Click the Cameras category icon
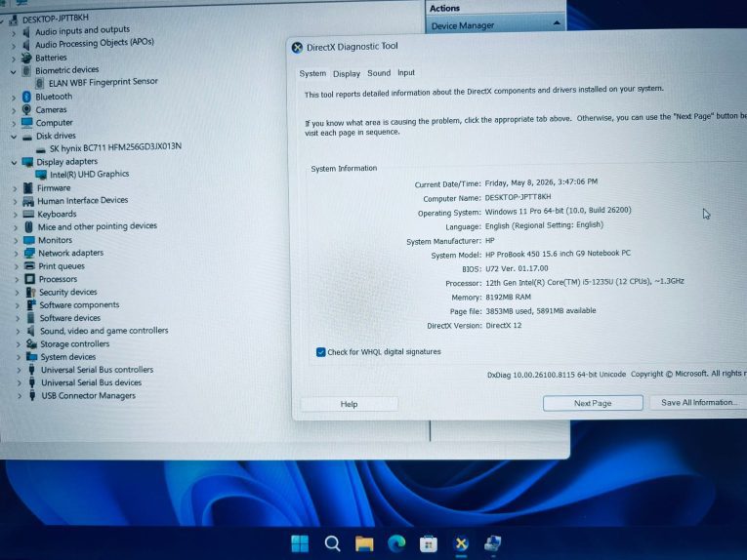This screenshot has height=560, width=747. click(x=26, y=109)
